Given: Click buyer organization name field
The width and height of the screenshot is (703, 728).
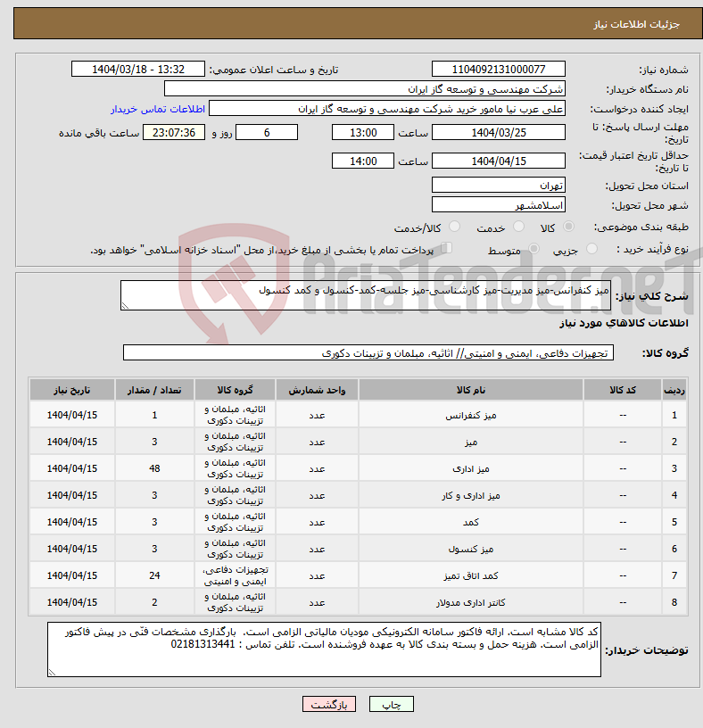Looking at the screenshot, I should coord(365,89).
